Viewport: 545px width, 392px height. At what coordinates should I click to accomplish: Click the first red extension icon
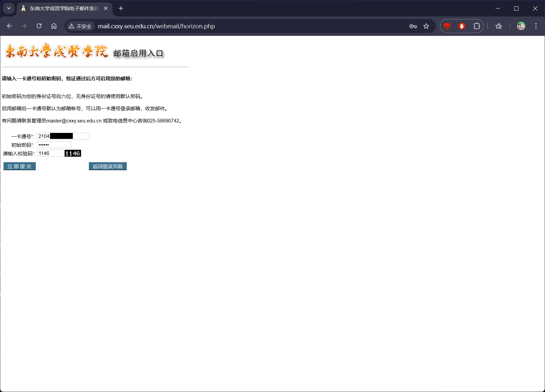pyautogui.click(x=447, y=26)
